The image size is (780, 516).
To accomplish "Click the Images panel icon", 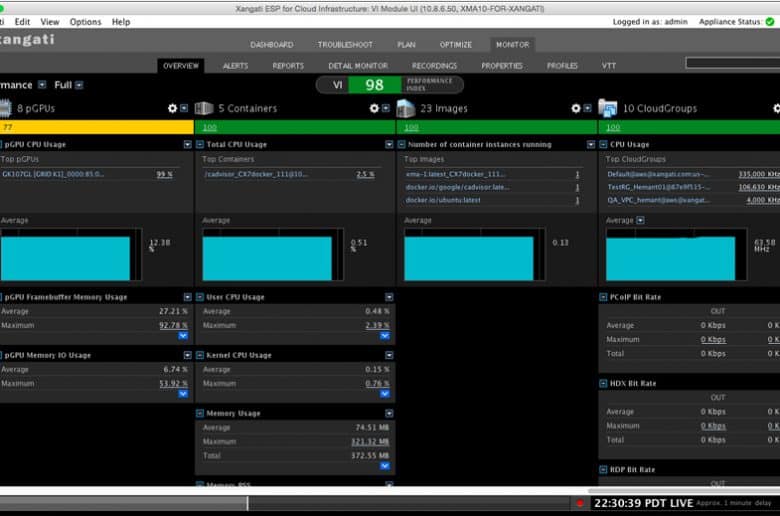I will click(405, 108).
